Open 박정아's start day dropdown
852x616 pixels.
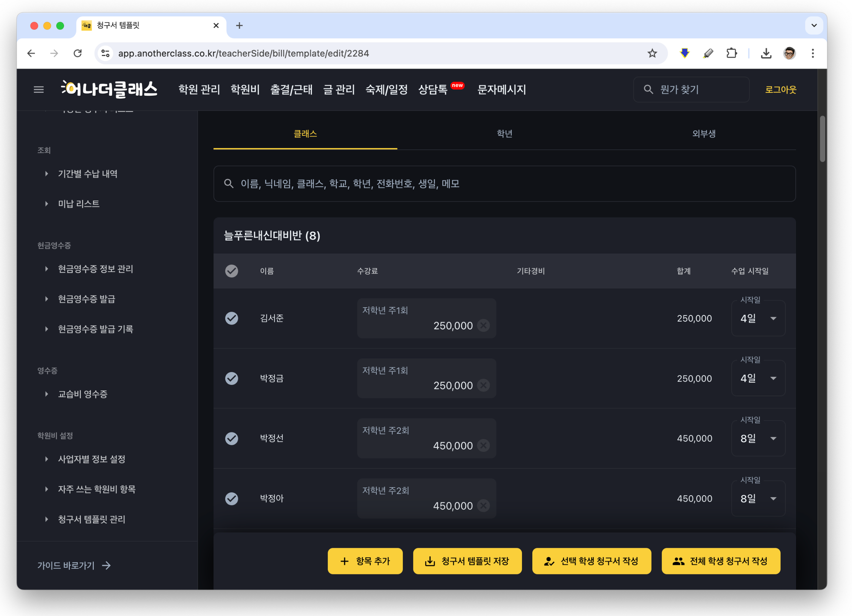[758, 498]
